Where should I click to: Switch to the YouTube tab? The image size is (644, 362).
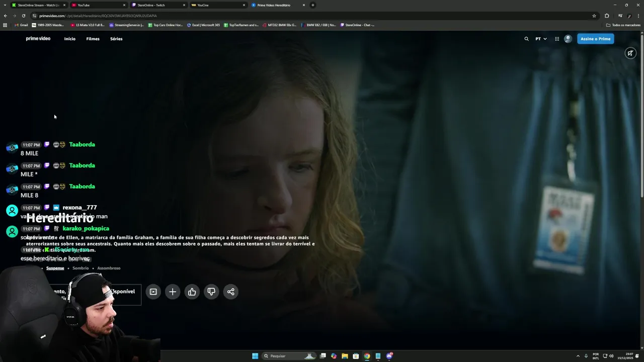coord(98,5)
